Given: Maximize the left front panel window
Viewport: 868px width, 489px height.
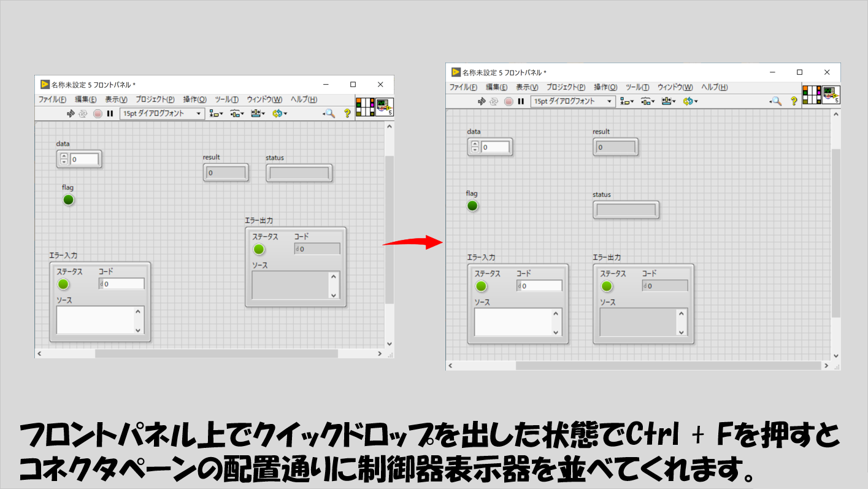Looking at the screenshot, I should (353, 84).
